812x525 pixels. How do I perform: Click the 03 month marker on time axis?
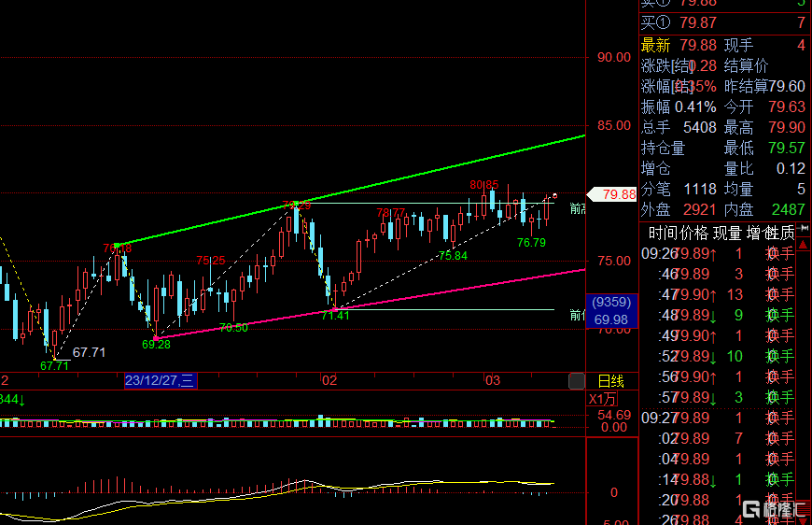click(x=493, y=381)
